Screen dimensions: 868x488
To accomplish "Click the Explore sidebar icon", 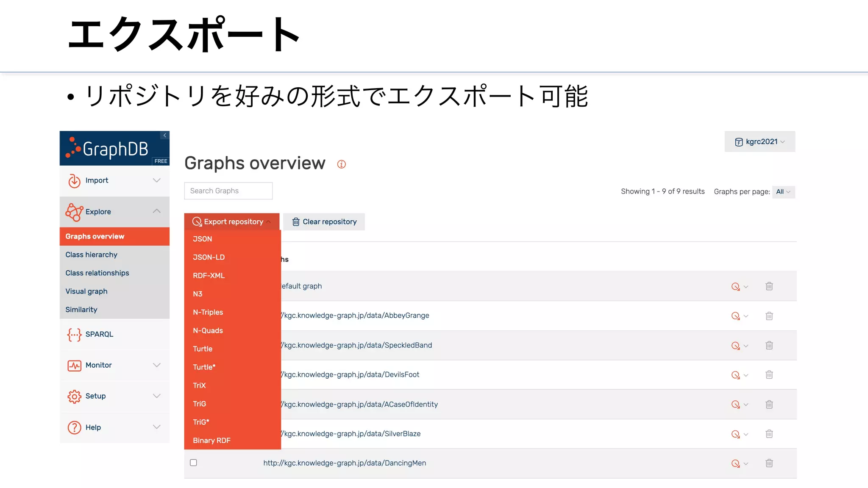I will click(x=74, y=212).
